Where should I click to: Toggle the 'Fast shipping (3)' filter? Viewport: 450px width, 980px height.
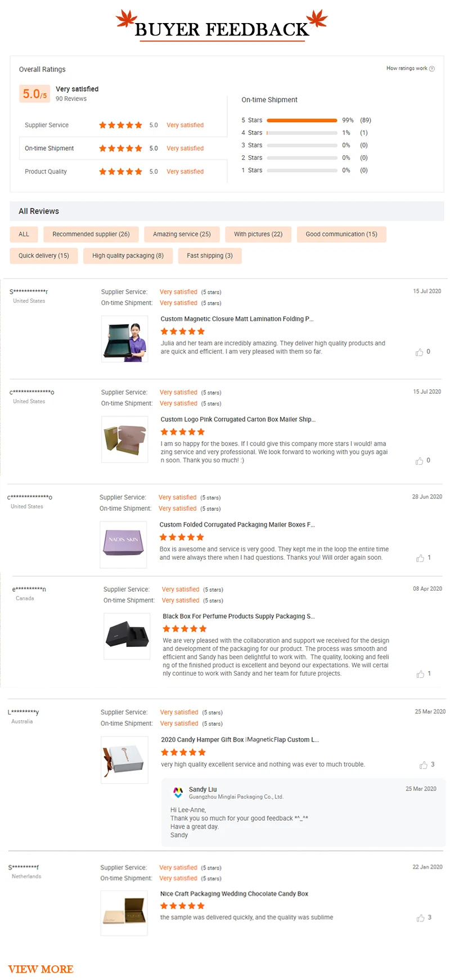pos(210,255)
